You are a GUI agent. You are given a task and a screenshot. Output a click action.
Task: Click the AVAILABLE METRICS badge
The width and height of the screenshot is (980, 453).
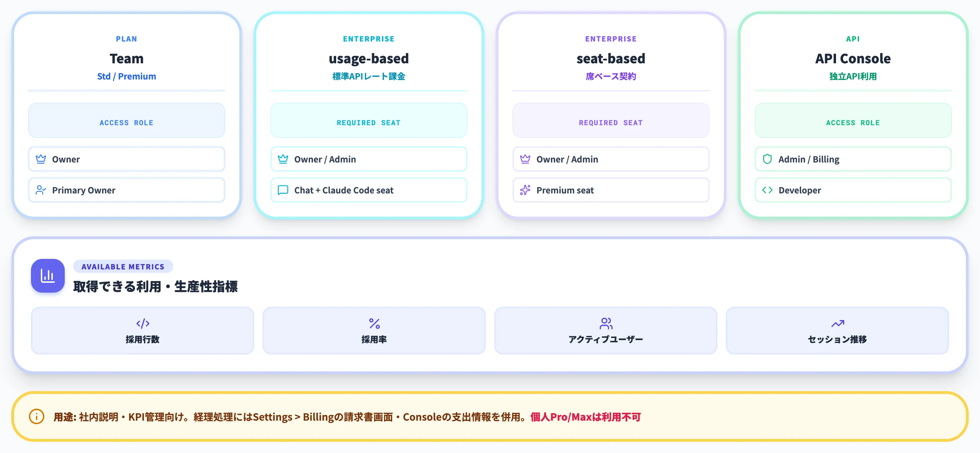pyautogui.click(x=123, y=266)
